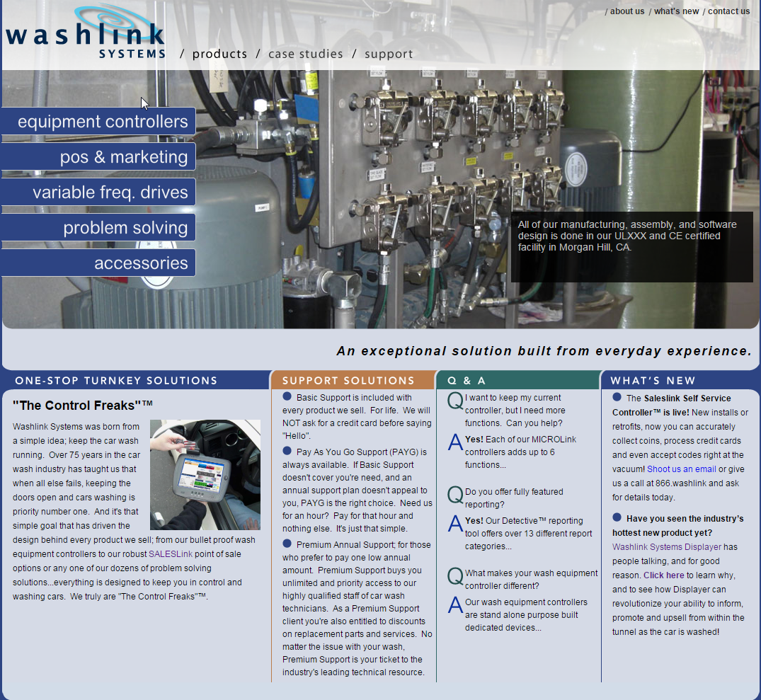Screen dimensions: 761x700
Task: Open the products menu
Action: click(x=219, y=54)
